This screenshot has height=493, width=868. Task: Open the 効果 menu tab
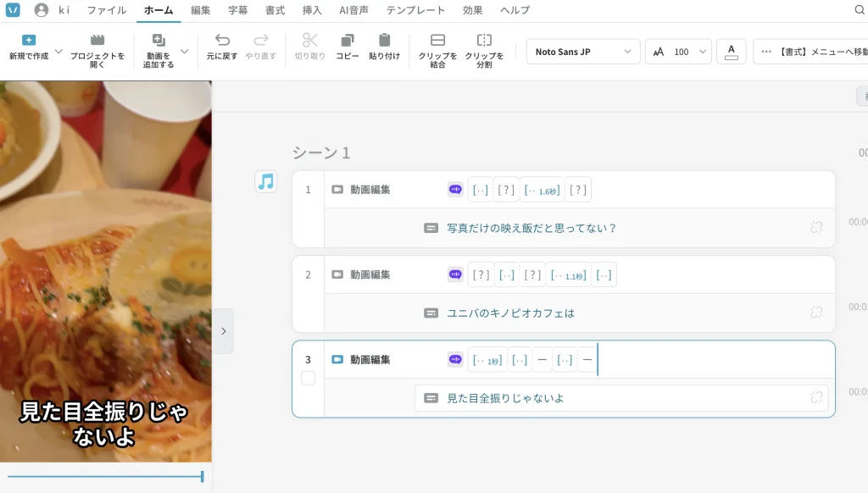click(x=473, y=10)
